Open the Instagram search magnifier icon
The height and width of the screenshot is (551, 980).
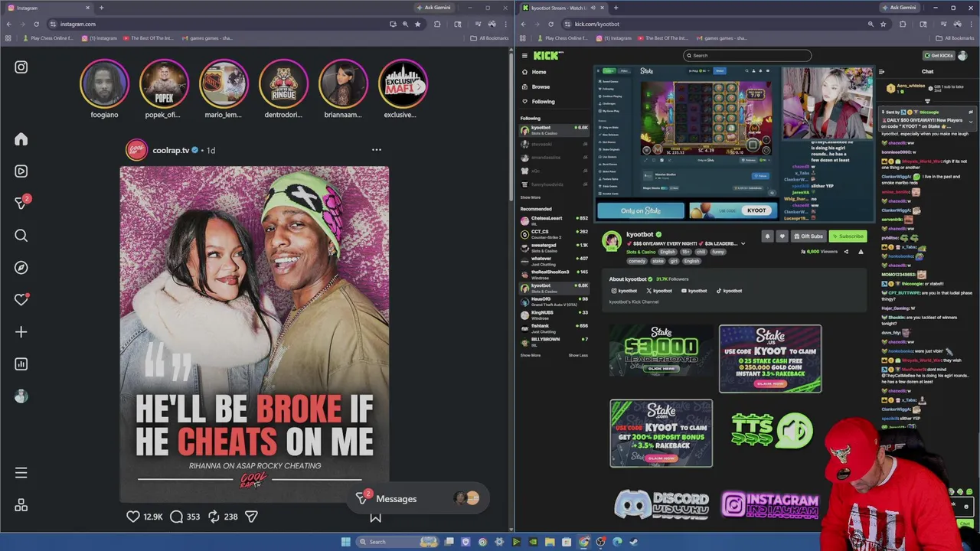point(21,236)
